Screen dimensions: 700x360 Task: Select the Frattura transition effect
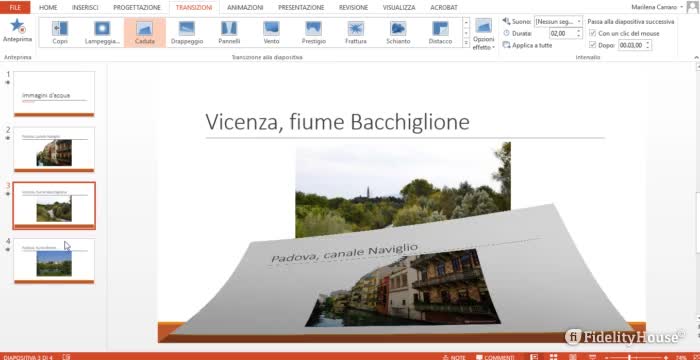pos(356,32)
